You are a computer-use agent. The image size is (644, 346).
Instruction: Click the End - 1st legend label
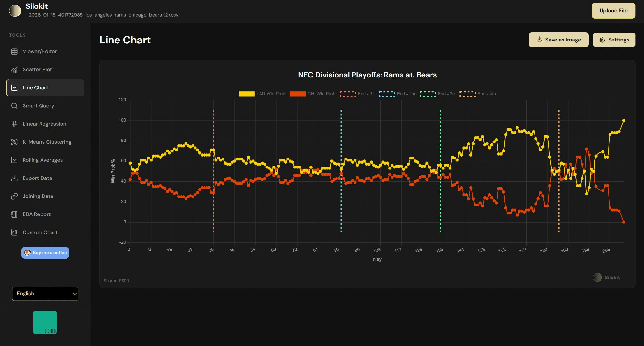pyautogui.click(x=367, y=94)
